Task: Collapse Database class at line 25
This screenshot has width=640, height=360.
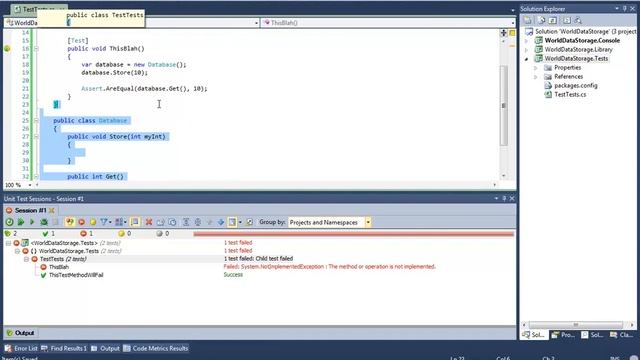Action: pyautogui.click(x=36, y=120)
